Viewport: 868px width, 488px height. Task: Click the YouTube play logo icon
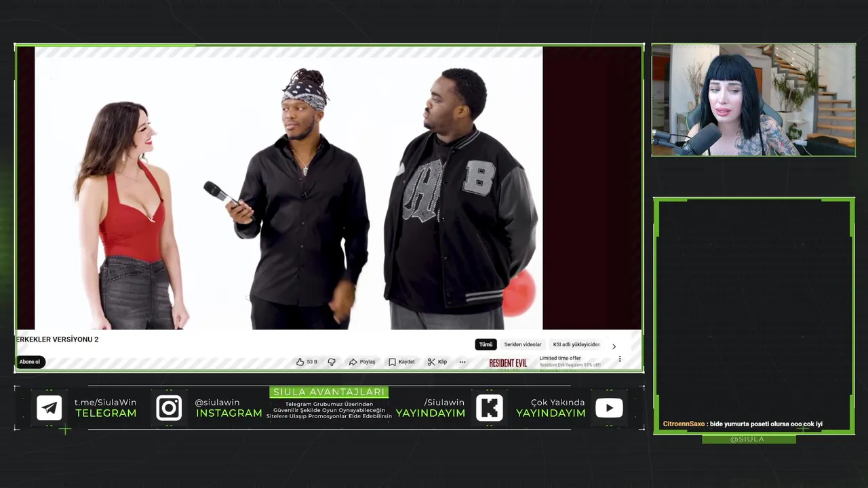pyautogui.click(x=609, y=408)
